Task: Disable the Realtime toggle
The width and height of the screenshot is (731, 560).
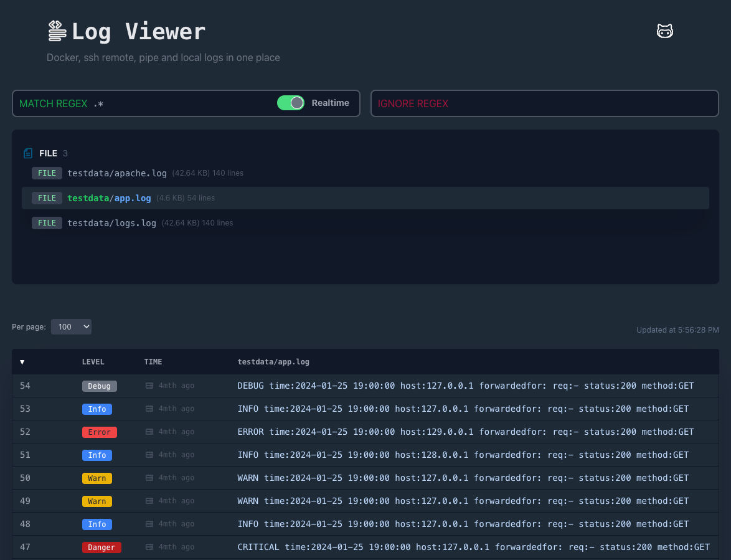Action: click(290, 103)
